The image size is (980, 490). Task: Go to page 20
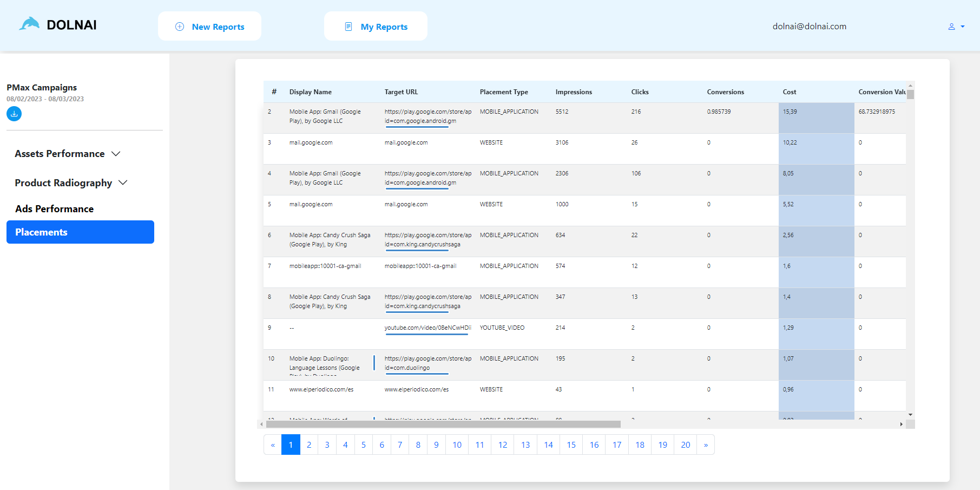pyautogui.click(x=686, y=445)
